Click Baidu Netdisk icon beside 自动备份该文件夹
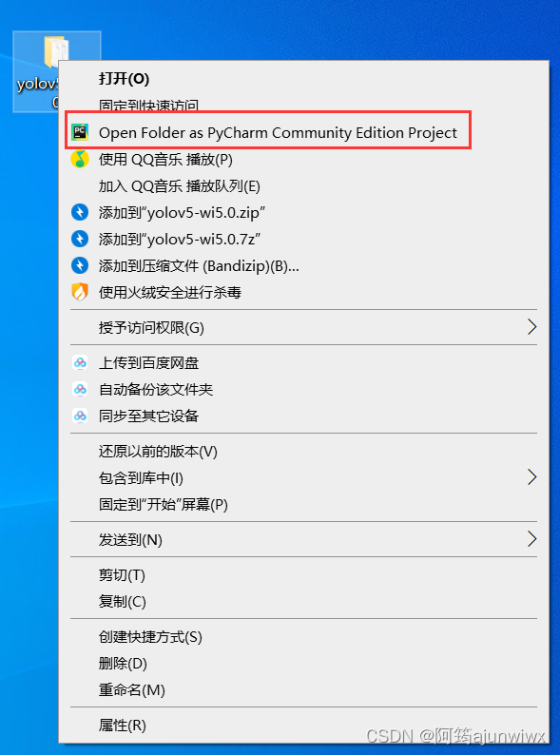Viewport: 560px width, 755px height. (80, 389)
